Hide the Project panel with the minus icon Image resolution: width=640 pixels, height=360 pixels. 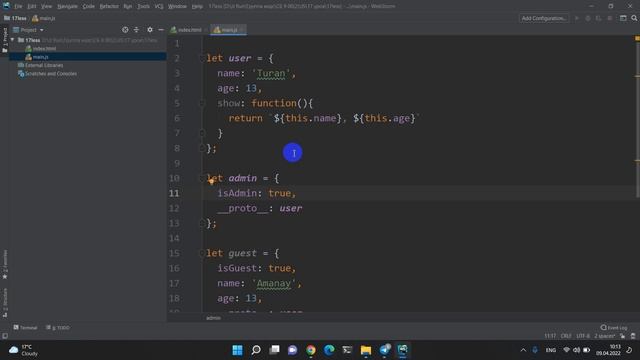click(x=161, y=30)
